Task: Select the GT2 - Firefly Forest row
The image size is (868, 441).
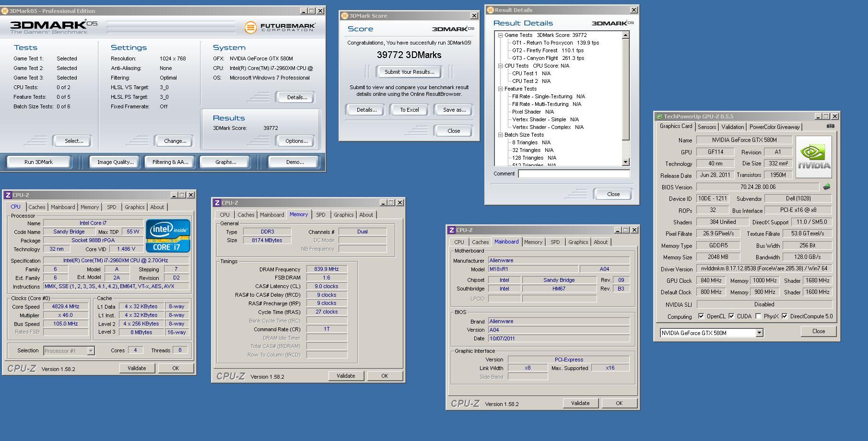Action: coord(548,50)
